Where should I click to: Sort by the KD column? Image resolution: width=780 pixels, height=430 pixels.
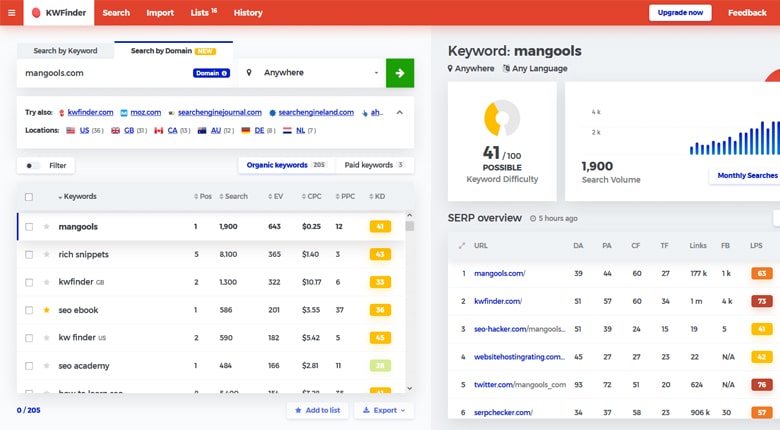pyautogui.click(x=377, y=197)
